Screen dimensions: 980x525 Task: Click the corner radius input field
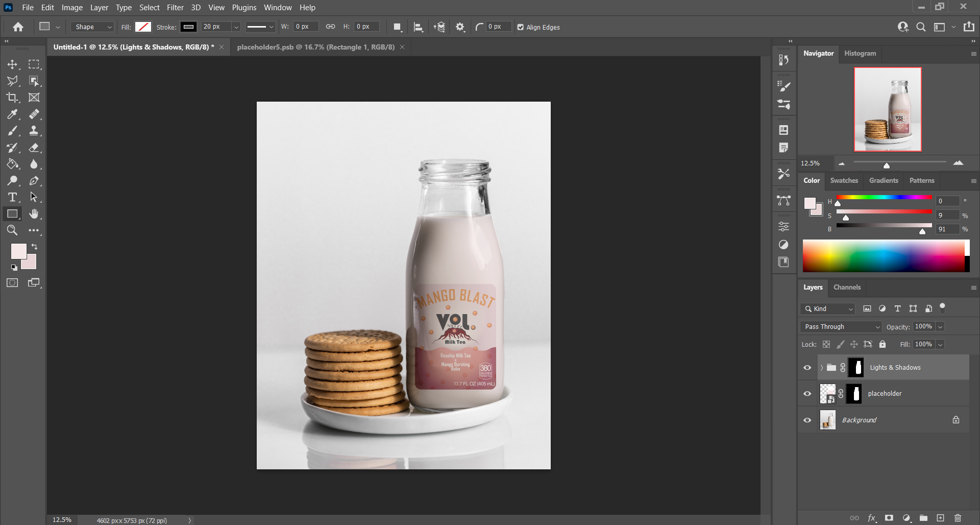click(x=498, y=27)
